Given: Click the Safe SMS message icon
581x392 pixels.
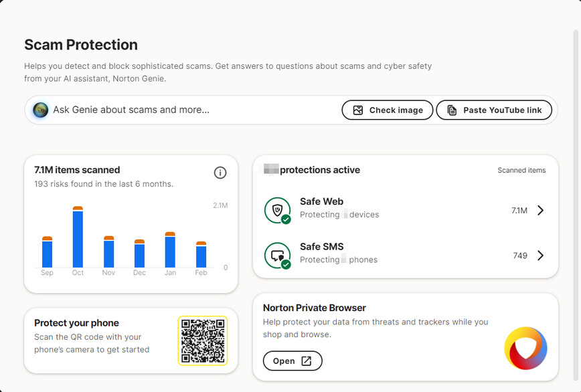Looking at the screenshot, I should click(276, 256).
